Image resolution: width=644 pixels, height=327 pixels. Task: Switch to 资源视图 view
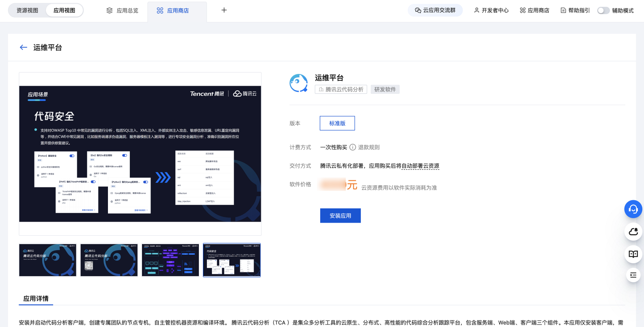coord(27,11)
